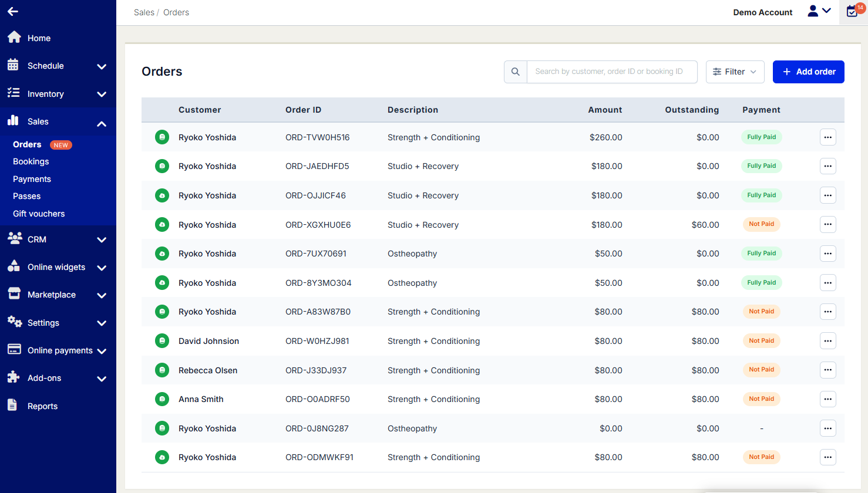Viewport: 868px width, 493px height.
Task: Open Home from the sidebar
Action: [x=39, y=38]
